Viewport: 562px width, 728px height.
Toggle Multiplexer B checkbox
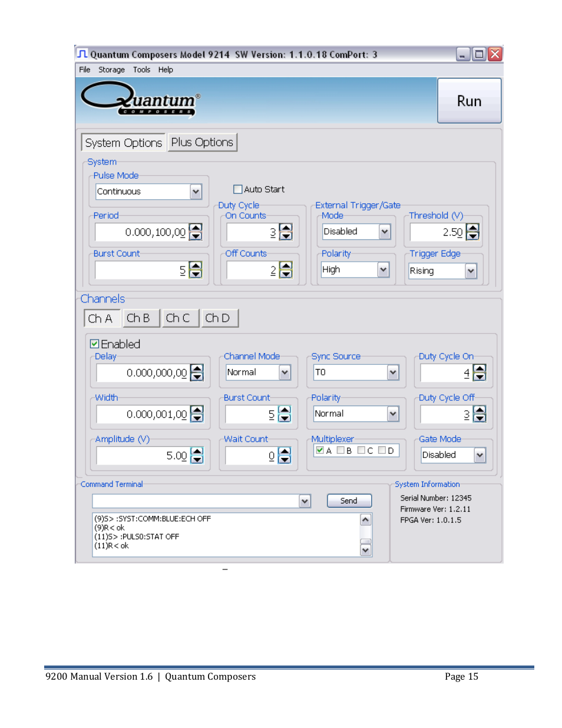340,450
